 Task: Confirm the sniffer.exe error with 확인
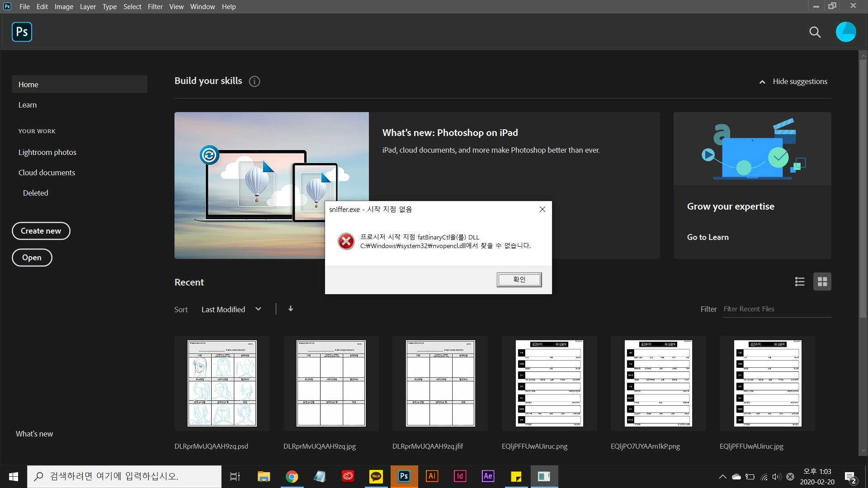519,280
